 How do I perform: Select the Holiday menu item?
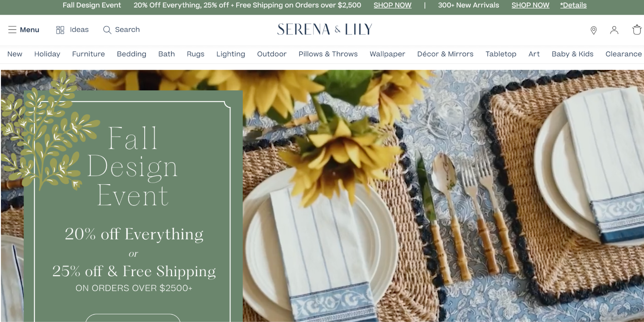coord(47,54)
